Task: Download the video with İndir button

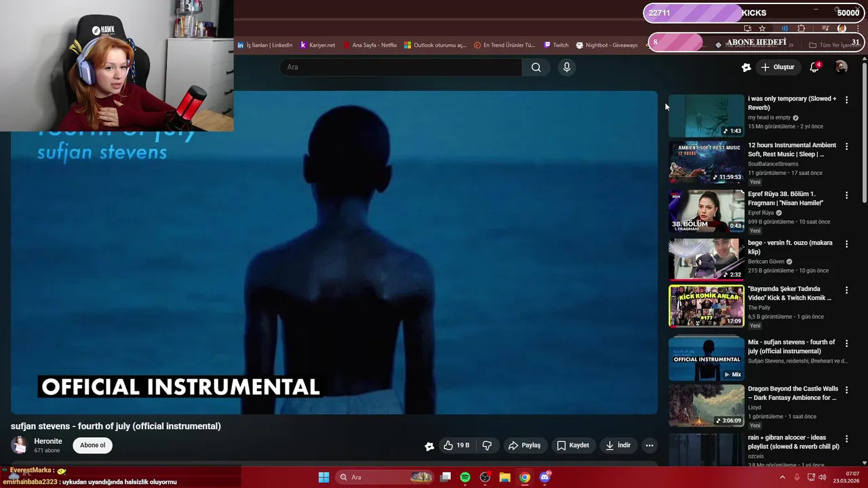Action: (618, 445)
